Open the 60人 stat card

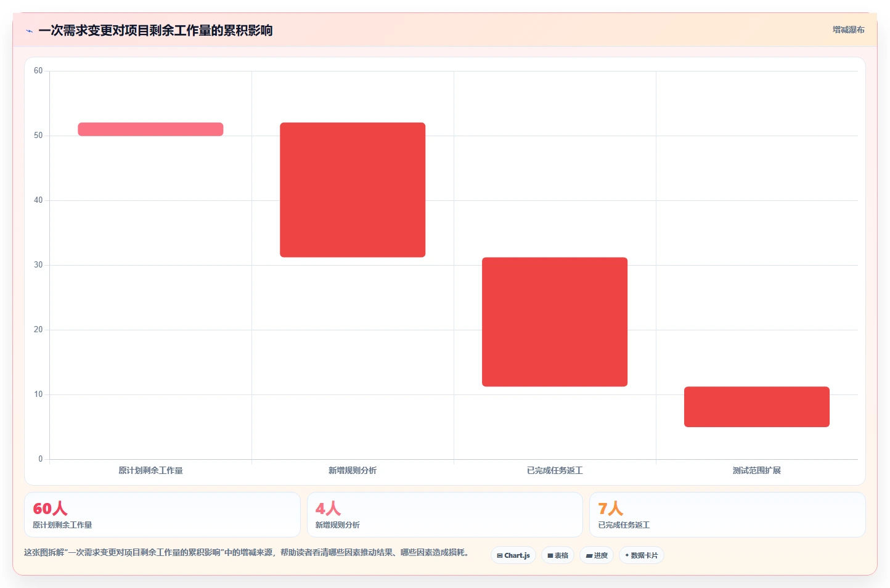(x=162, y=515)
